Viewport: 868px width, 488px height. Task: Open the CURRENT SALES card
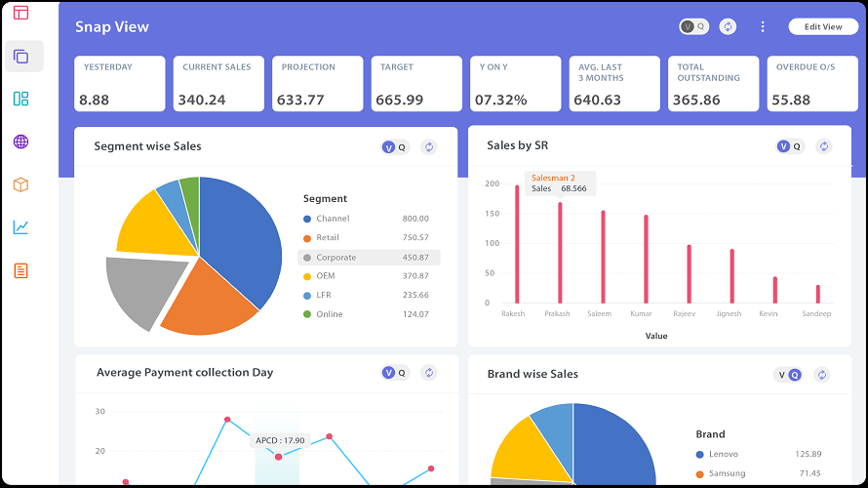pyautogui.click(x=218, y=84)
